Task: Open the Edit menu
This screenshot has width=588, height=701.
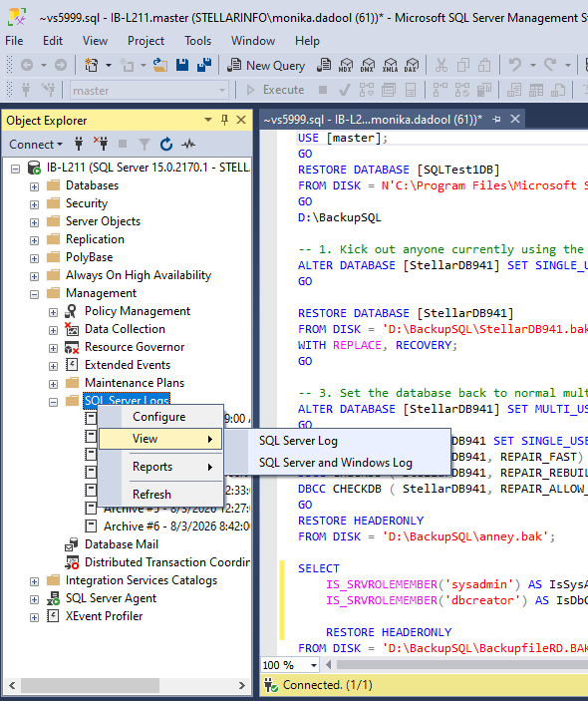Action: [x=53, y=41]
